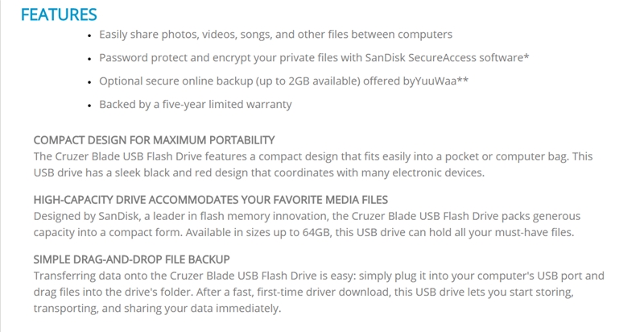Image resolution: width=644 pixels, height=332 pixels.
Task: Click the FEATURES heading
Action: [x=59, y=15]
